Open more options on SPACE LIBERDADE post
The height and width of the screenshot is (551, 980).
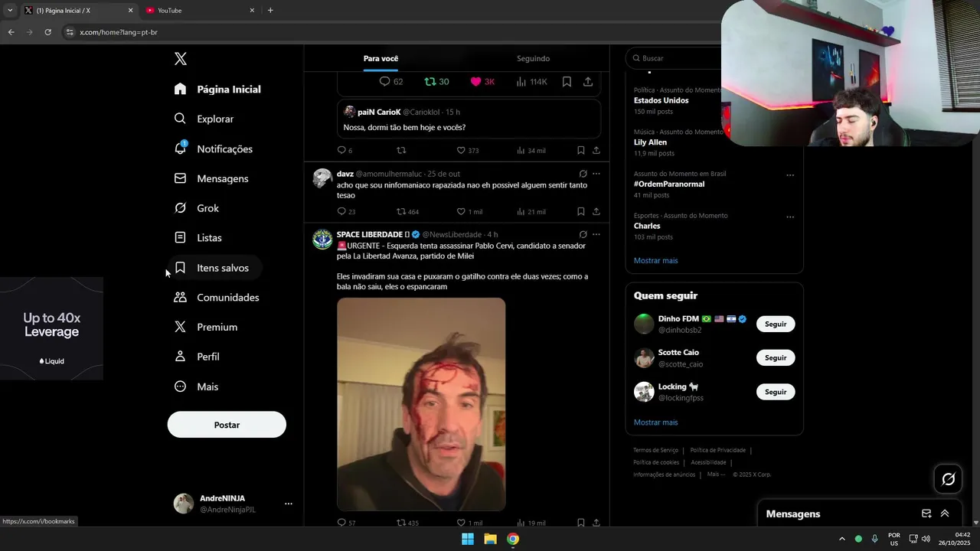(596, 234)
